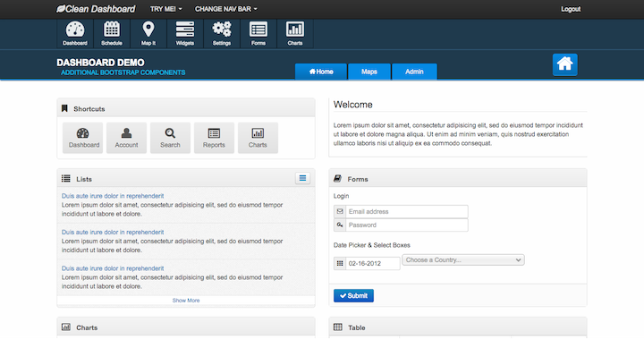Click the Reports shortcut tile
Screen dimensions: 644x348
(214, 138)
